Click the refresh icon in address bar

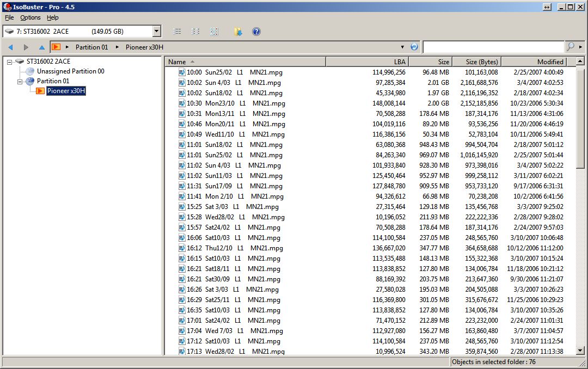pyautogui.click(x=414, y=47)
